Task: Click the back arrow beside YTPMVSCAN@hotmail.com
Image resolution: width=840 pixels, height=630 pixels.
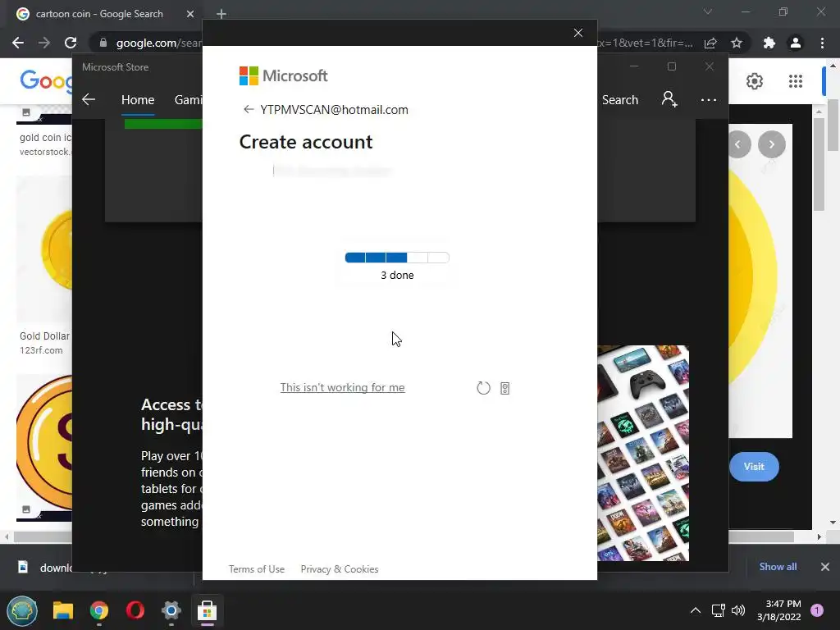Action: click(x=248, y=109)
